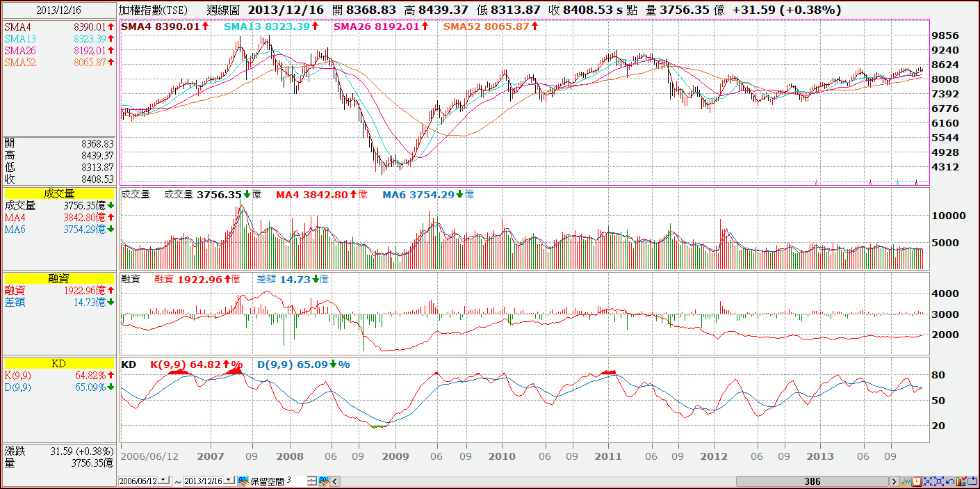This screenshot has height=489, width=980.
Task: Click the scrollbar thumb labeled 386
Action: point(812,481)
